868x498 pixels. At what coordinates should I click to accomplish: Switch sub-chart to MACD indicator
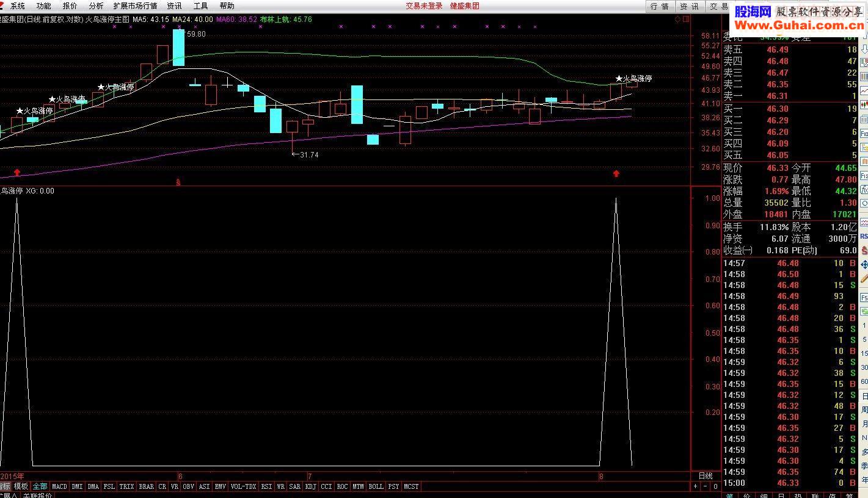[x=59, y=486]
